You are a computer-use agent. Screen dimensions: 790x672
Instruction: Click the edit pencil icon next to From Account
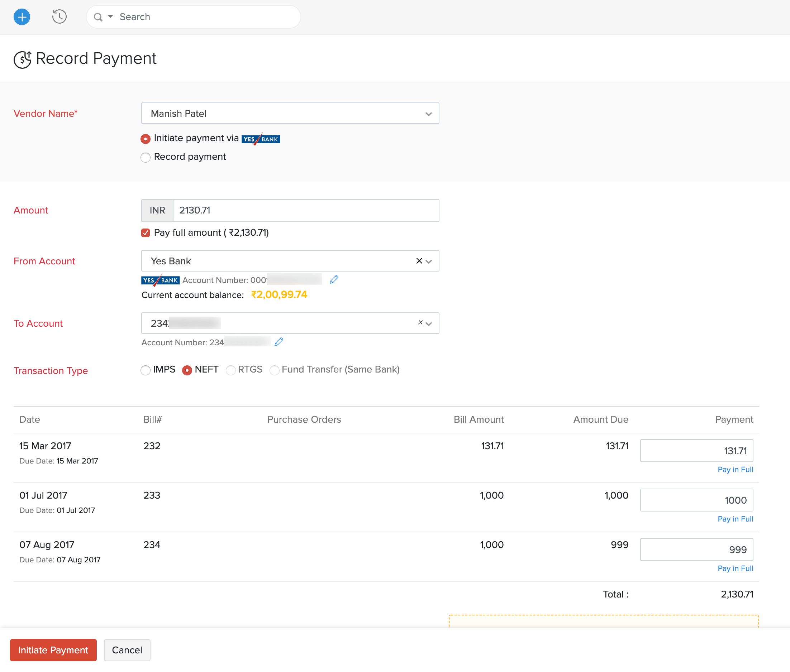(x=334, y=279)
